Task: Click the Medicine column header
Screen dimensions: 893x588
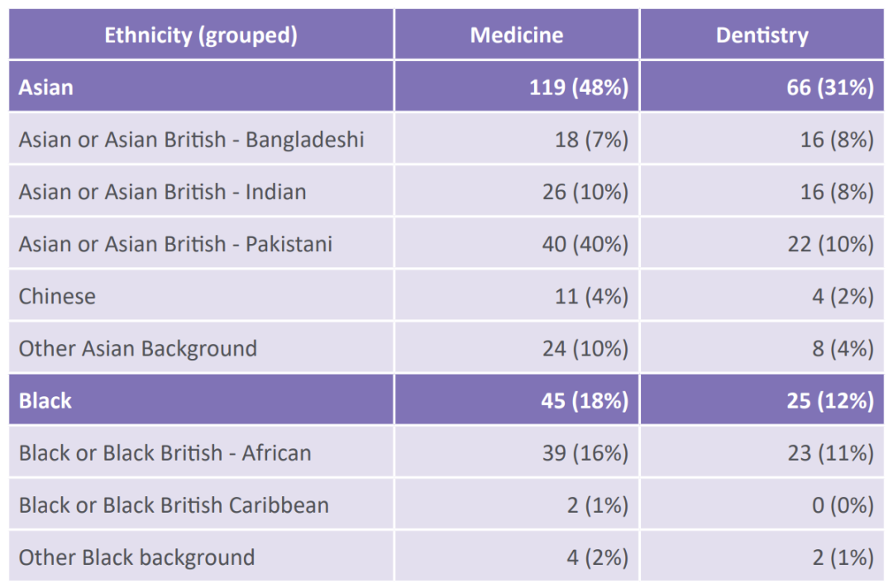Action: click(x=517, y=35)
